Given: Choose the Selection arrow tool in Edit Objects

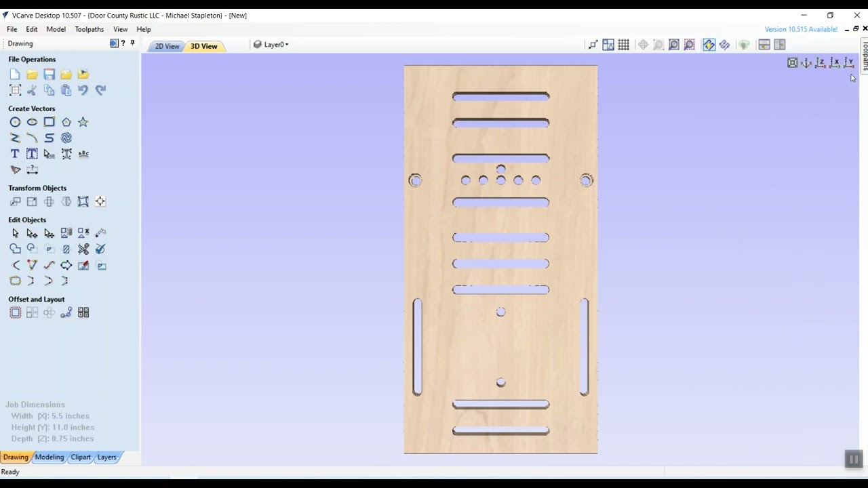Looking at the screenshot, I should pos(15,233).
